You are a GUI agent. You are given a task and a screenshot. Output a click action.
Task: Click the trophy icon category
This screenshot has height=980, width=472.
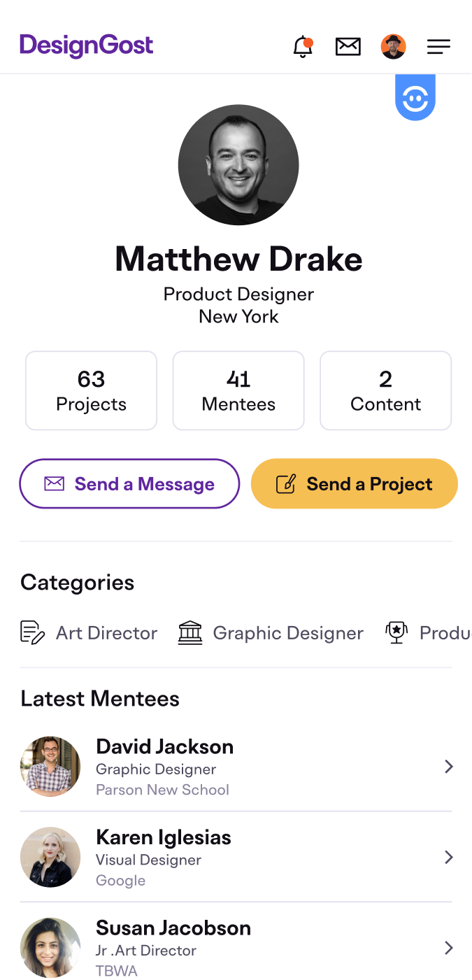click(396, 632)
